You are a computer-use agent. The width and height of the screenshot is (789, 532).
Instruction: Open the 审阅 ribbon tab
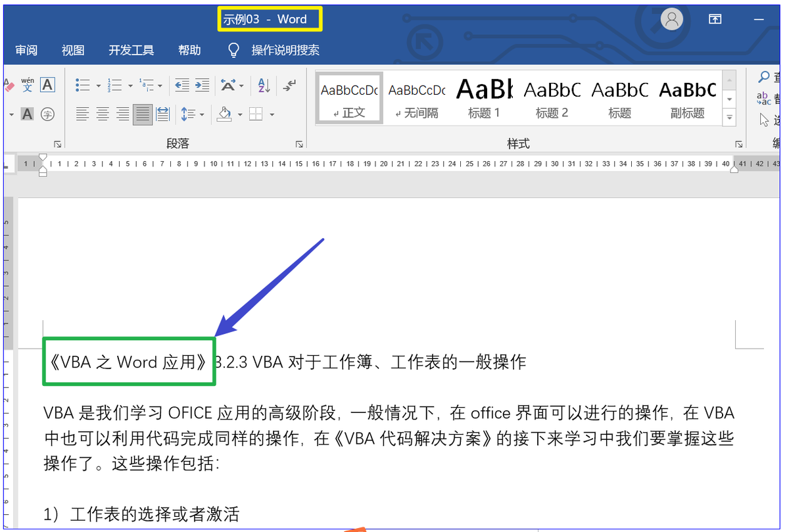(26, 50)
